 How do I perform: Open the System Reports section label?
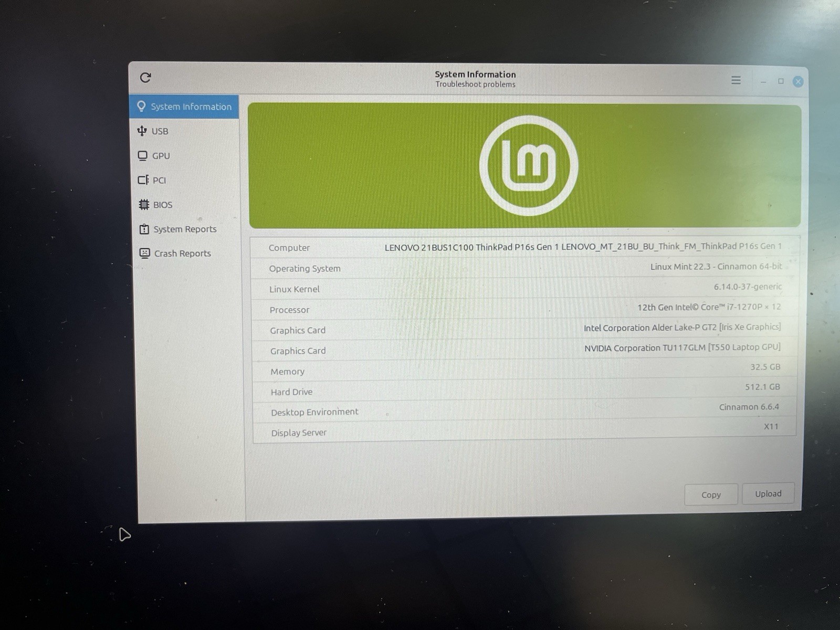tap(185, 229)
